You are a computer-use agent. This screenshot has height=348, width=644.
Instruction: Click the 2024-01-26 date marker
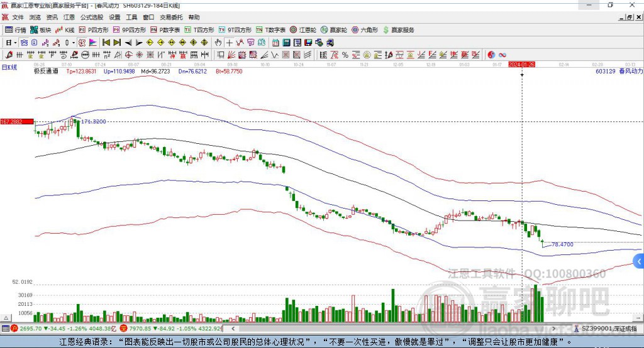point(521,65)
